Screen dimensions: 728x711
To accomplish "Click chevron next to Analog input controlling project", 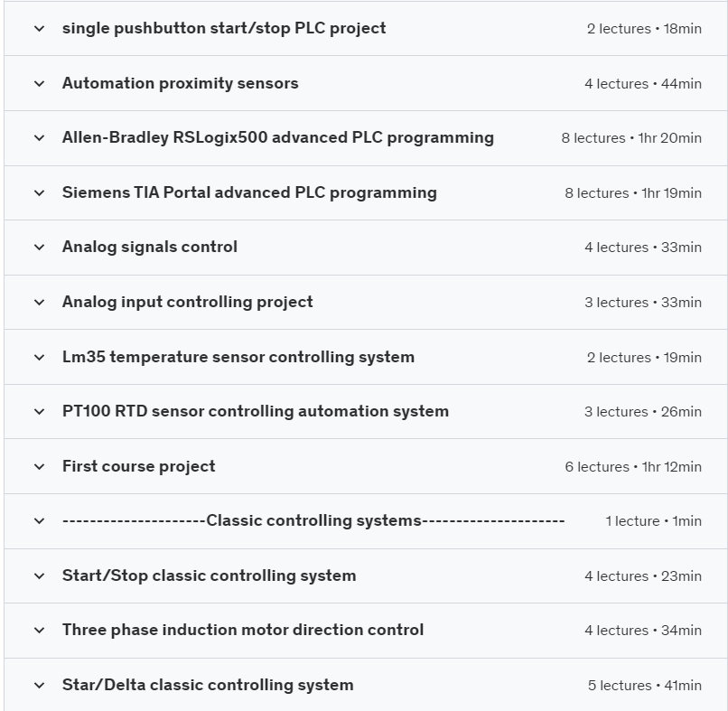I will pos(39,303).
